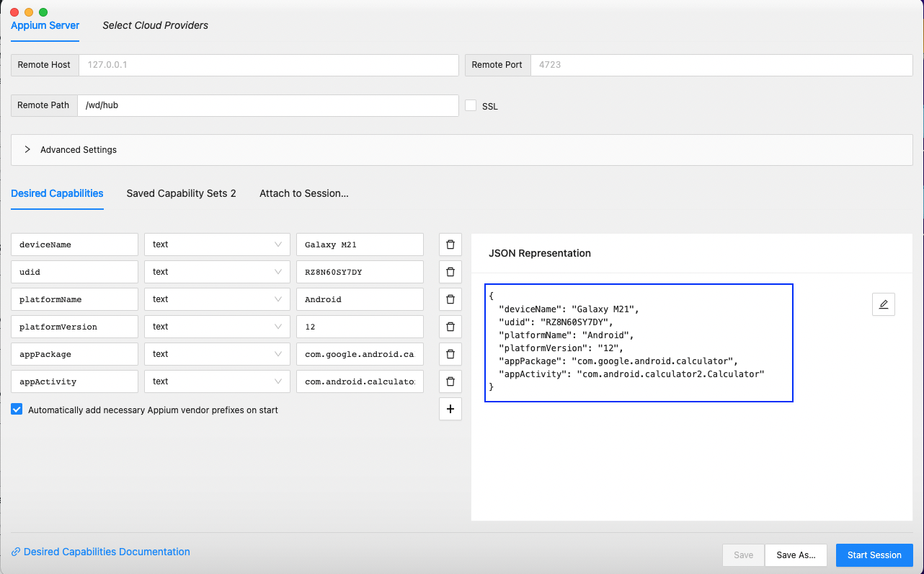Open type dropdown for platformName row
924x574 pixels.
pos(218,299)
